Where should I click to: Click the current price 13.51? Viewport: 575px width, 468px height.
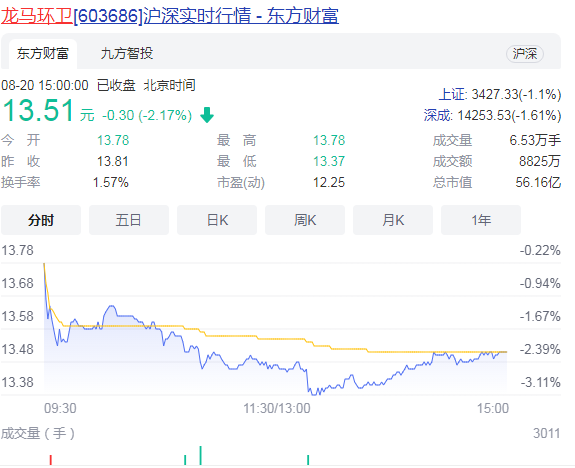tap(39, 110)
